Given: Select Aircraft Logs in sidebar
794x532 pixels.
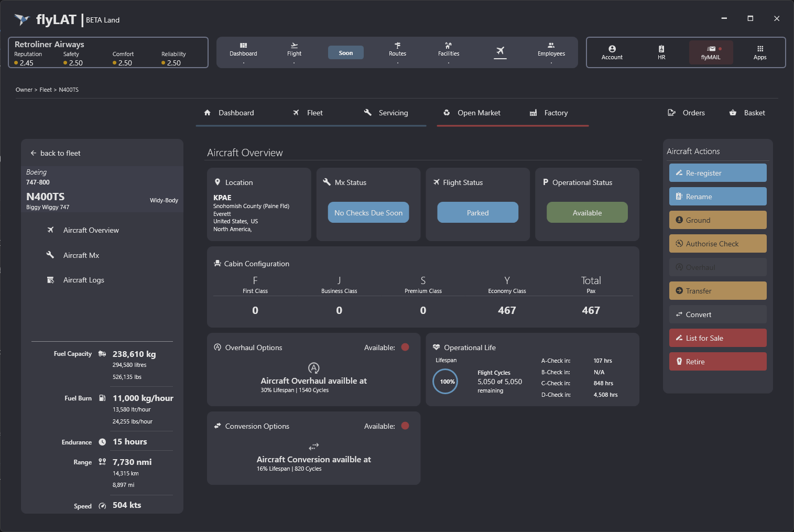Looking at the screenshot, I should click(83, 280).
